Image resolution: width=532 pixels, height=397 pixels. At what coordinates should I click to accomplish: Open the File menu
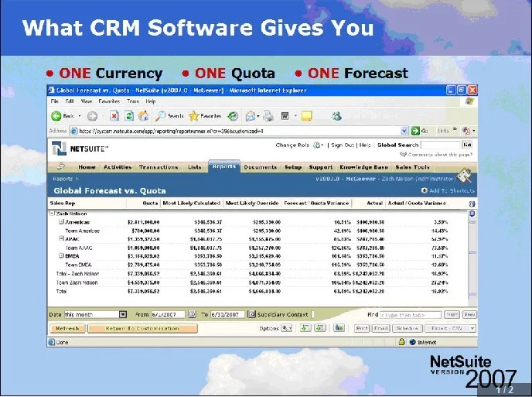click(54, 101)
